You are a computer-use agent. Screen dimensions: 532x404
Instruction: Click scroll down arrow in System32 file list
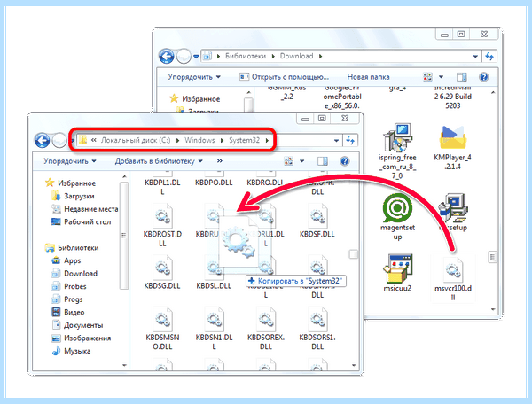(x=354, y=365)
